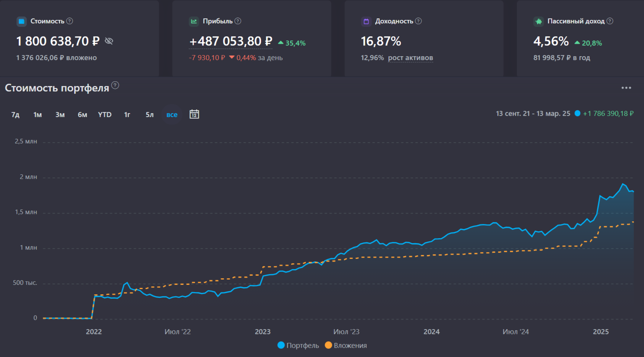Toggle Портфель series in chart legend
The height and width of the screenshot is (357, 644).
coord(298,345)
